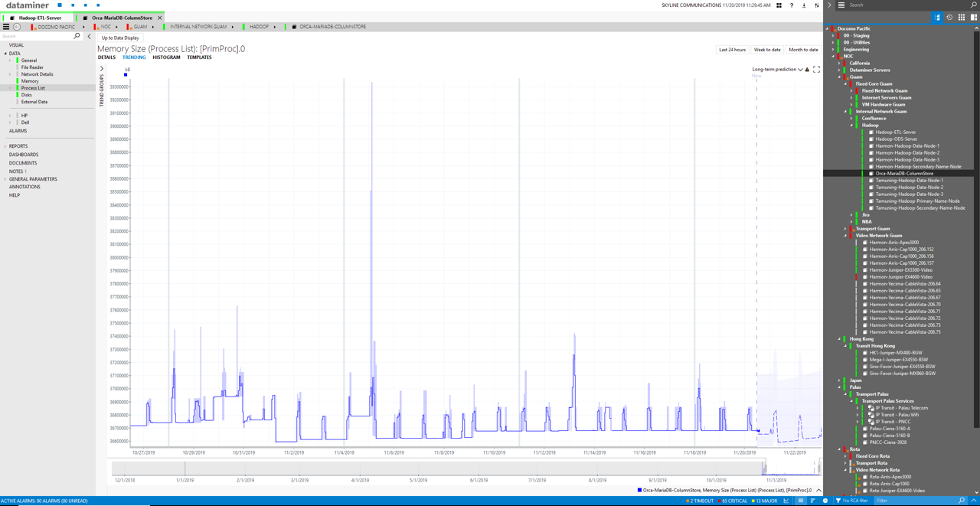Click the alarm pie chart icon
Viewport: 980px width, 506px height.
pyautogui.click(x=825, y=501)
